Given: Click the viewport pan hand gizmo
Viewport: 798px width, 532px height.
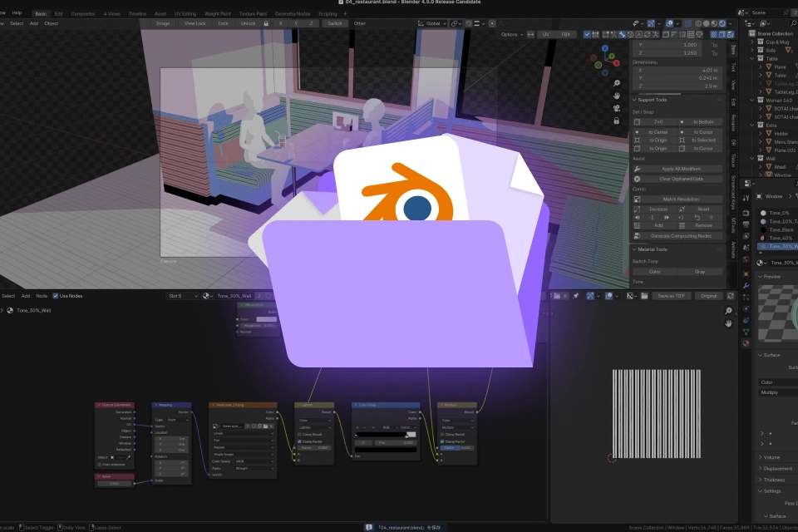Looking at the screenshot, I should pyautogui.click(x=616, y=96).
